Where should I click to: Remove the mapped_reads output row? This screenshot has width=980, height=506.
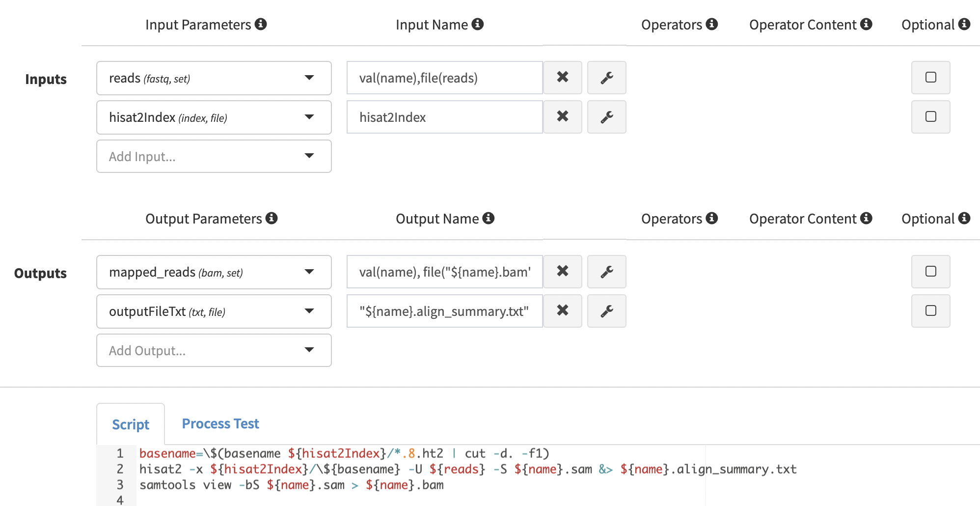[x=563, y=272]
